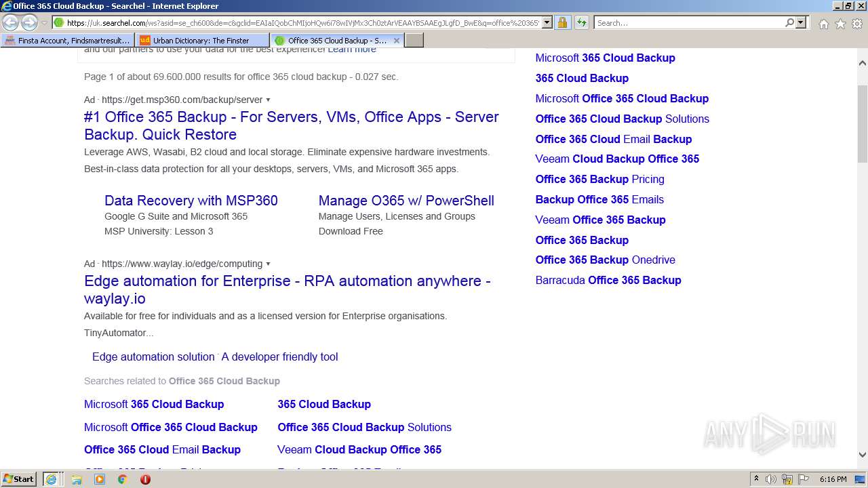
Task: Click the page scrollbar down arrow
Action: 863,455
